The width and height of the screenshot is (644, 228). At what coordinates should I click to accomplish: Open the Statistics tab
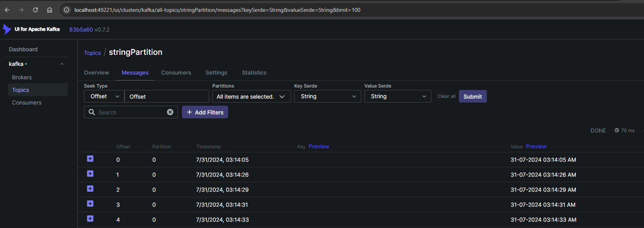pos(254,73)
